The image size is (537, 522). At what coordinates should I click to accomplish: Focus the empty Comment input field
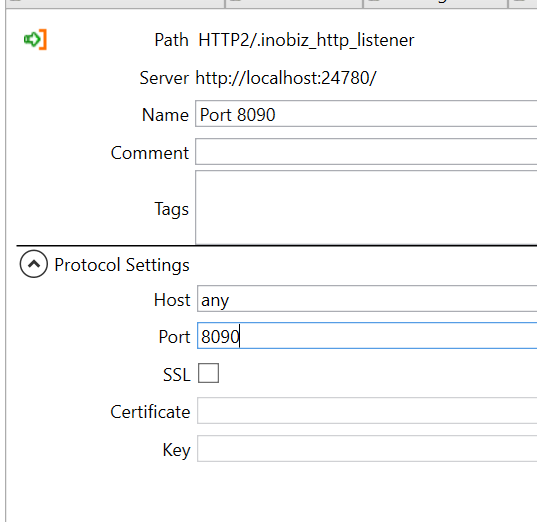pos(366,152)
